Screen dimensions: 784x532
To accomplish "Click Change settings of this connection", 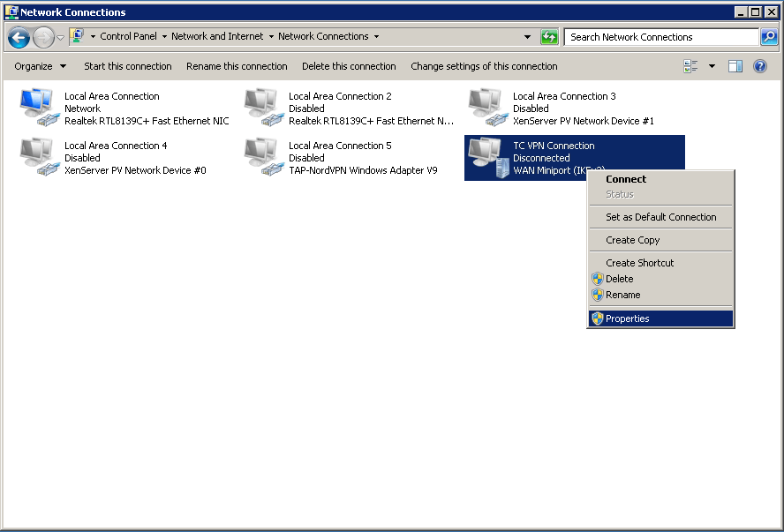I will [x=484, y=66].
